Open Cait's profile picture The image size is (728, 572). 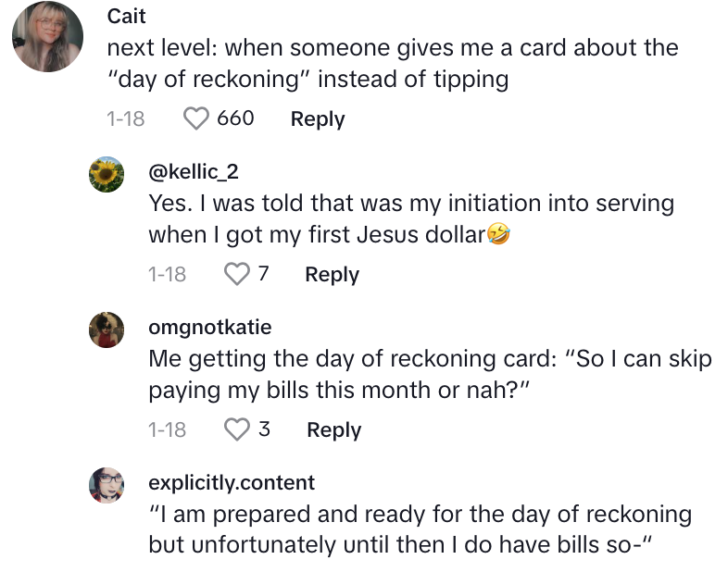point(47,36)
